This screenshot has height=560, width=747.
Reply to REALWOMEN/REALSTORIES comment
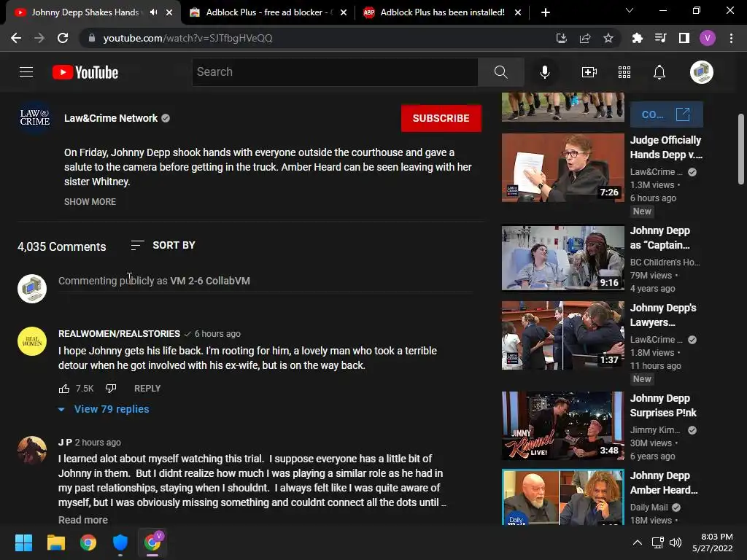[x=147, y=389]
